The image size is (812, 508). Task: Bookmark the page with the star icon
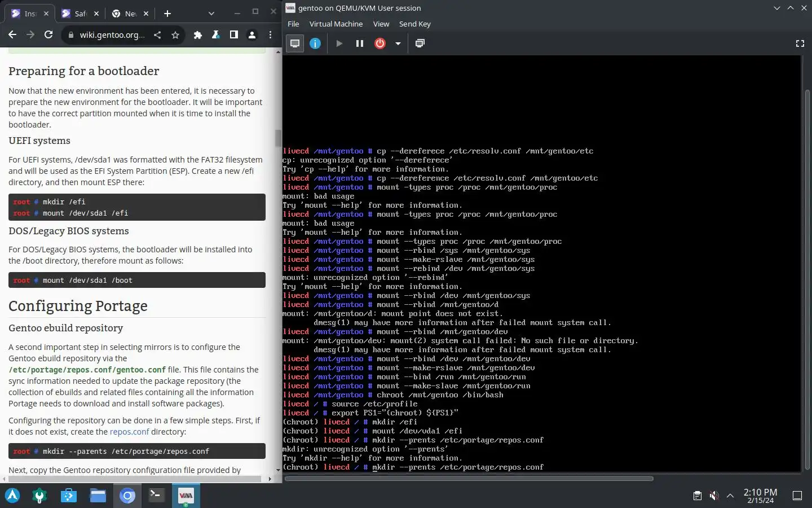(175, 35)
